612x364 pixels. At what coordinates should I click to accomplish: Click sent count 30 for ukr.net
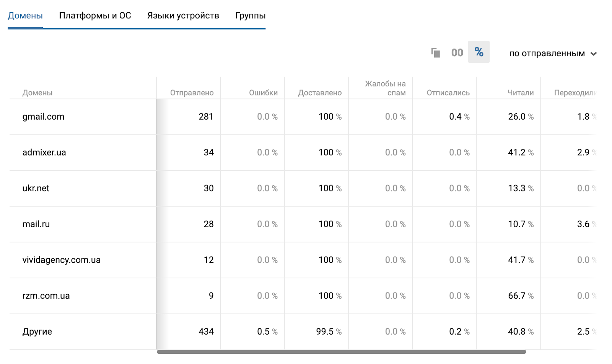coord(208,188)
